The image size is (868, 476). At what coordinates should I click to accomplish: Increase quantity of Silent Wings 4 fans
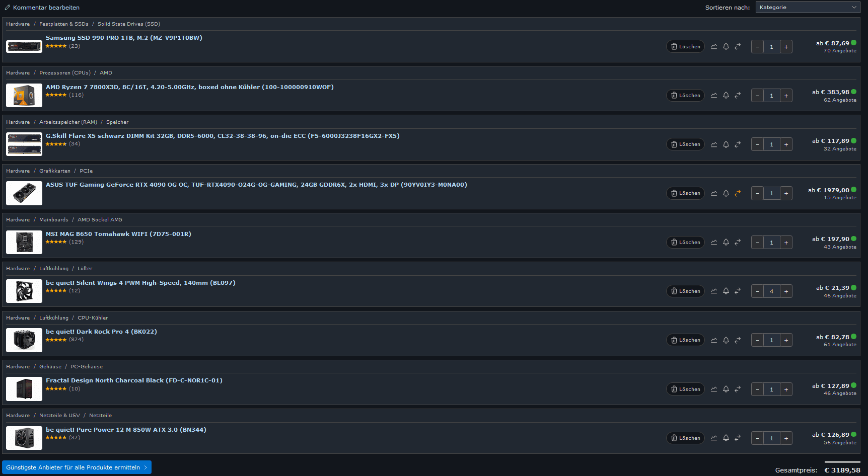pos(786,291)
